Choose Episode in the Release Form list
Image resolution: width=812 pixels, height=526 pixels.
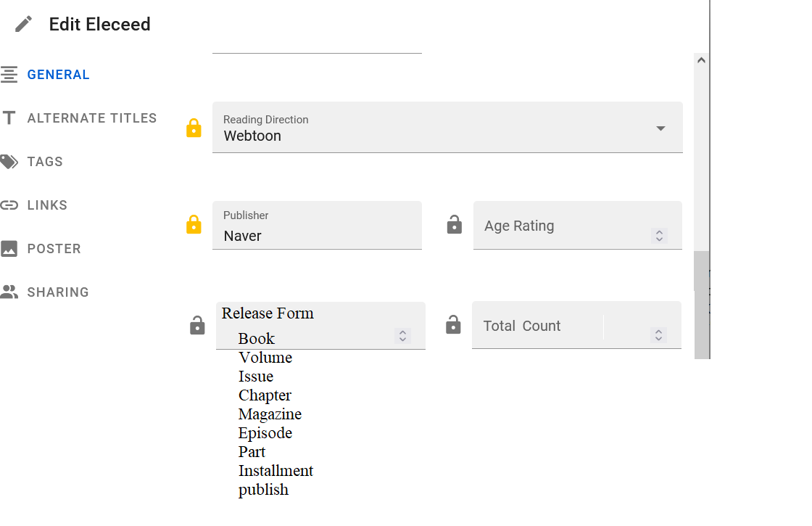pyautogui.click(x=265, y=432)
